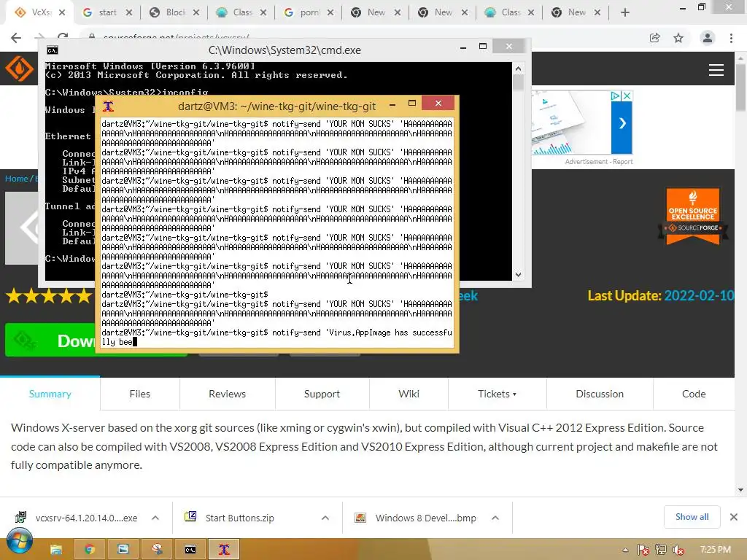The width and height of the screenshot is (747, 560).
Task: Open Start Buttons.zip download
Action: click(239, 518)
